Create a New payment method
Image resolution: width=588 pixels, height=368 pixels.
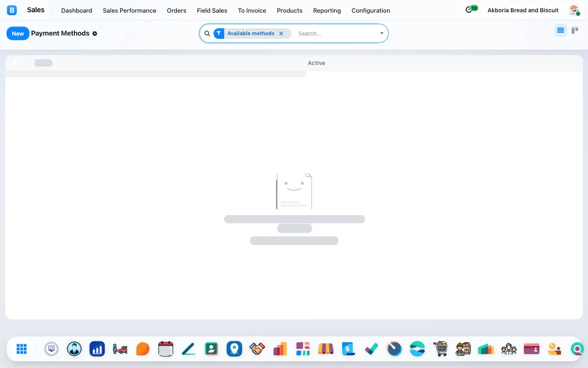pyautogui.click(x=18, y=34)
